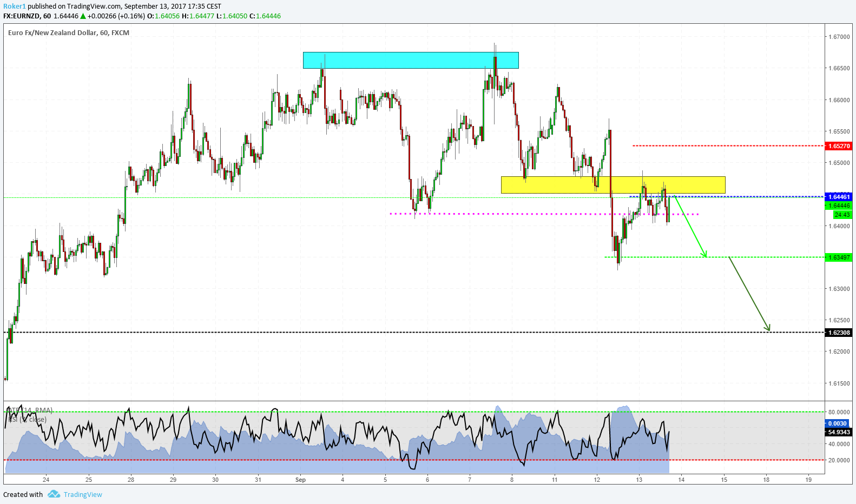Click the 13 date label on time axis
The width and height of the screenshot is (856, 504).
(639, 480)
